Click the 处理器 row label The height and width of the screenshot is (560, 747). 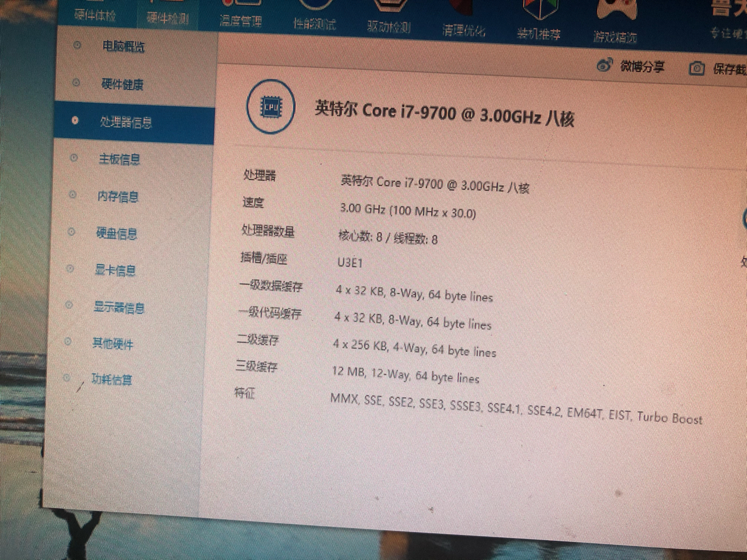[260, 175]
